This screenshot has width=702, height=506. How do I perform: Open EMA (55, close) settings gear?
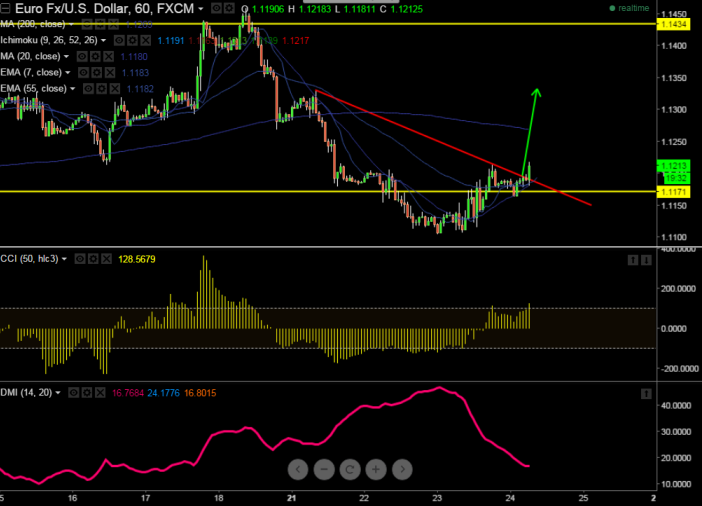click(x=102, y=89)
